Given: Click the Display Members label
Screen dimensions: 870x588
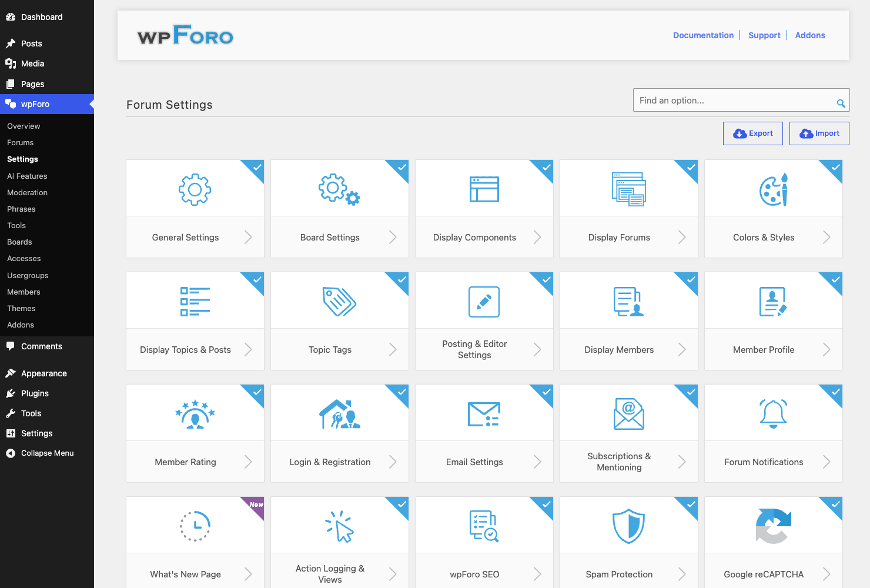Looking at the screenshot, I should tap(619, 350).
